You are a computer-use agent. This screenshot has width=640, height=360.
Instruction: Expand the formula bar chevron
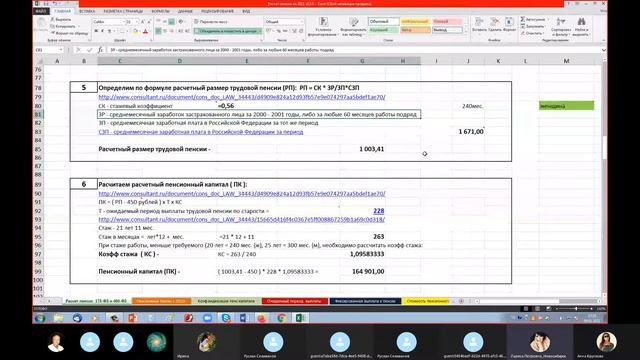point(603,50)
